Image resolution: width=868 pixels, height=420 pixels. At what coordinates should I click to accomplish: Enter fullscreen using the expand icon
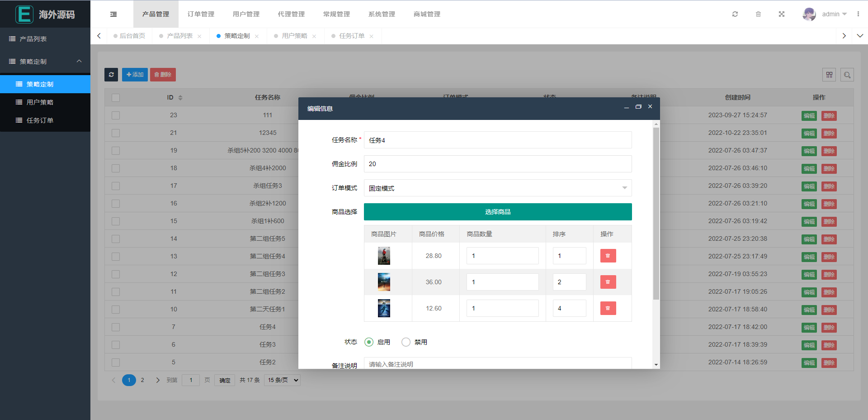tap(782, 14)
